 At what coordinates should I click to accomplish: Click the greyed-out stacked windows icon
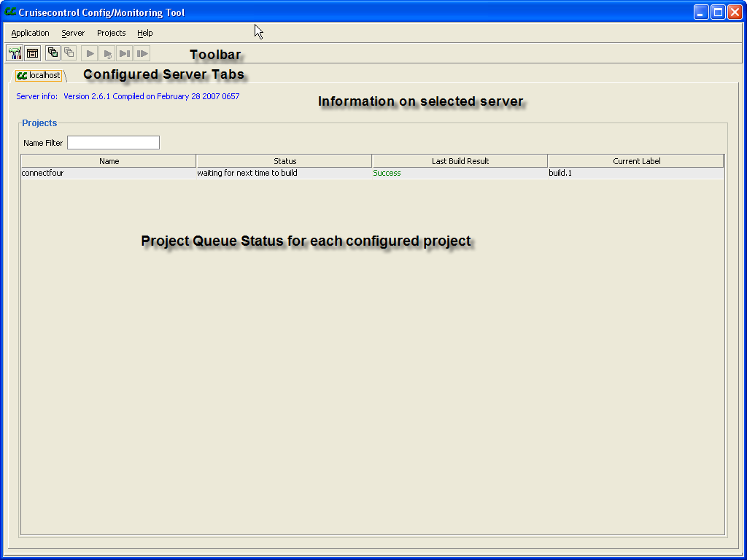click(69, 53)
